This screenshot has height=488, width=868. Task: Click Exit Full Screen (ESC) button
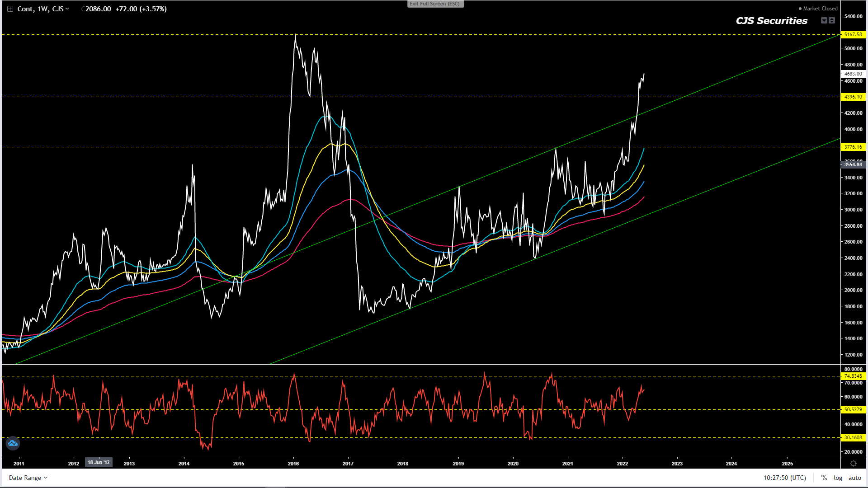pos(435,4)
